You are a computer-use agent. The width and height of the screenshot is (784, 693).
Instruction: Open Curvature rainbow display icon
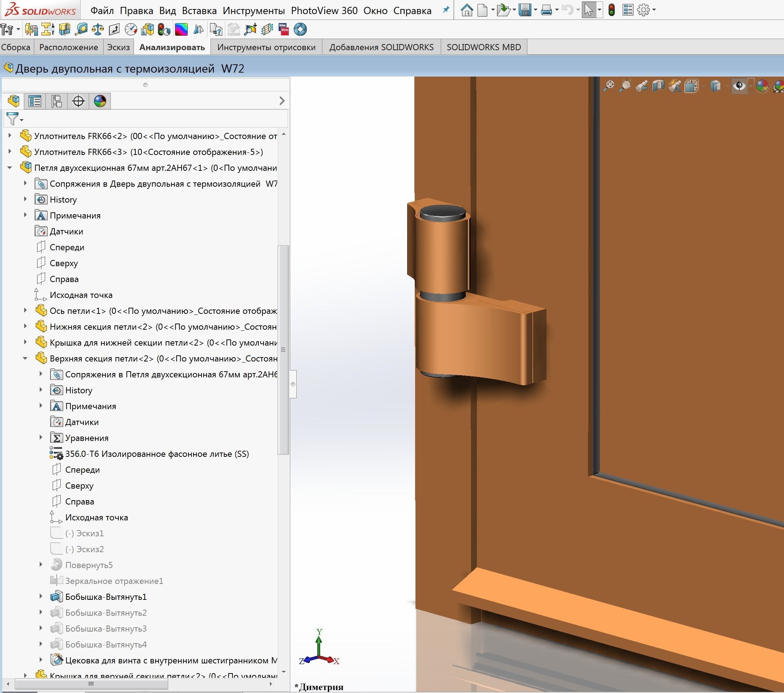point(181,30)
